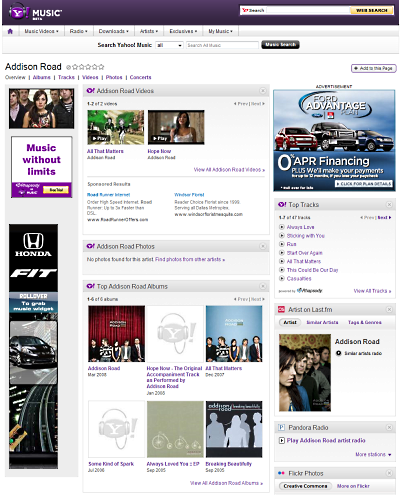Select the Creative Commons Flickr tab

[305, 486]
